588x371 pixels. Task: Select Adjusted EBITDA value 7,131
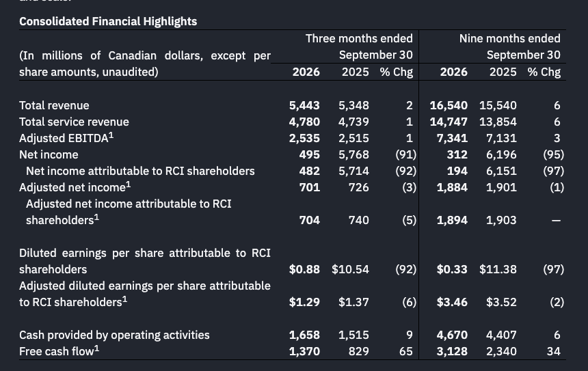(x=501, y=138)
